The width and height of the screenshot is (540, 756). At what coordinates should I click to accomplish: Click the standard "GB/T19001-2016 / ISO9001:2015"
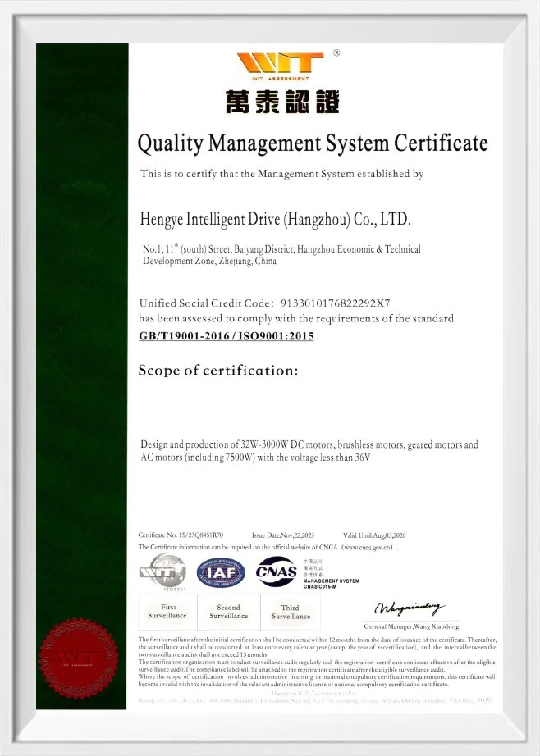click(x=227, y=336)
